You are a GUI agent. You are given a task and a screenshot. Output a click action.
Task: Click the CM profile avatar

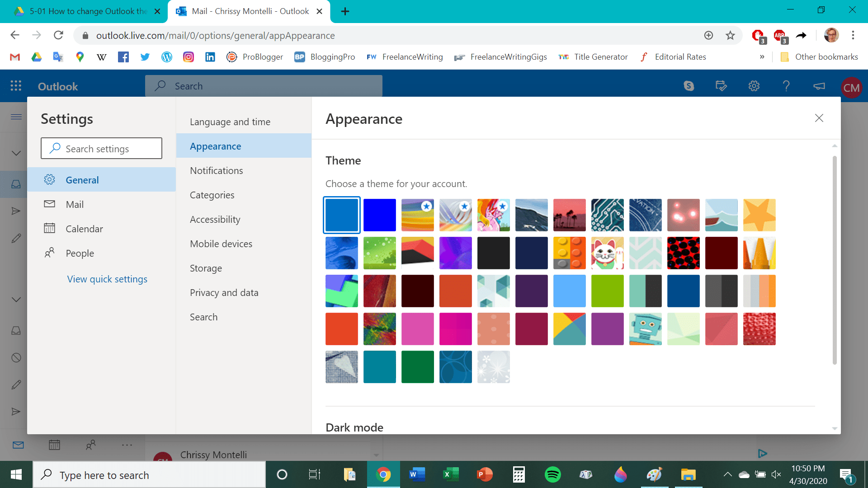pos(851,87)
